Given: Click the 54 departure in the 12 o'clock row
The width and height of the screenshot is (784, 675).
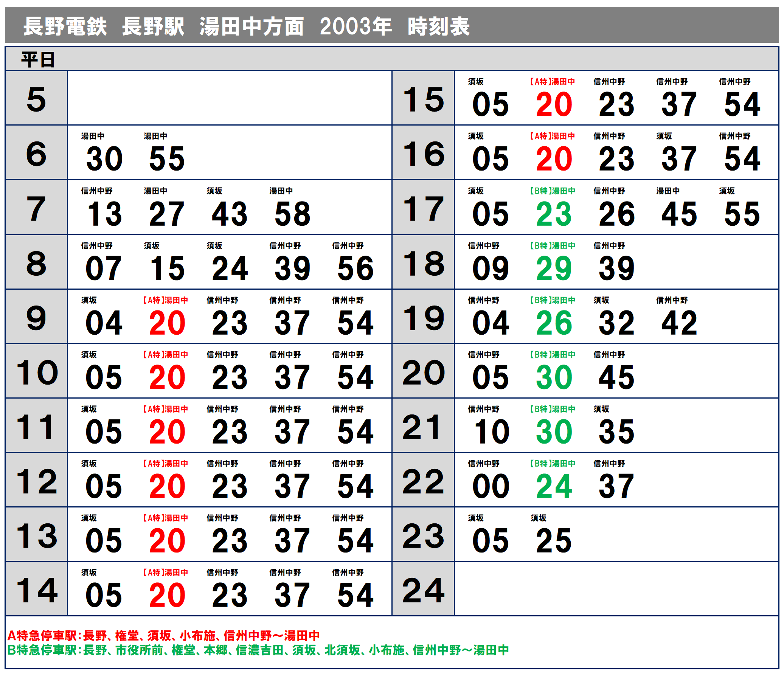Looking at the screenshot, I should pos(355,487).
